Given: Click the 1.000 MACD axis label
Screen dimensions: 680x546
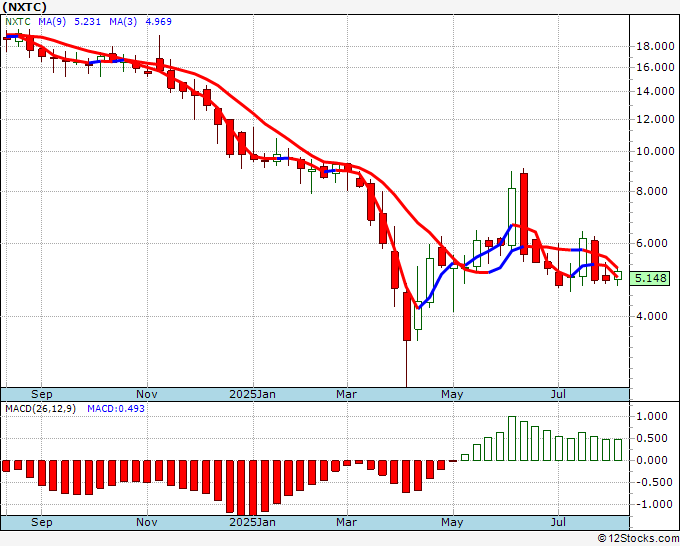Looking at the screenshot, I should coord(654,416).
